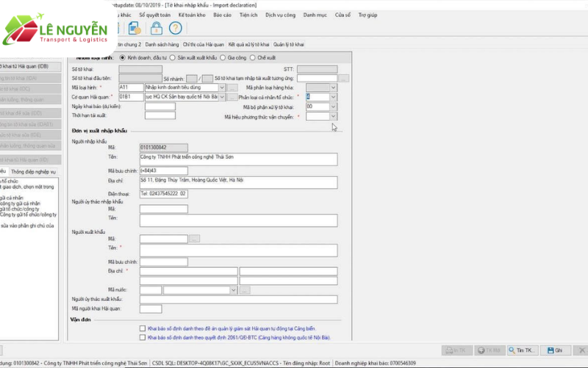Click Người nhập khẩu Điện thoại field
The width and height of the screenshot is (588, 368).
(x=164, y=194)
